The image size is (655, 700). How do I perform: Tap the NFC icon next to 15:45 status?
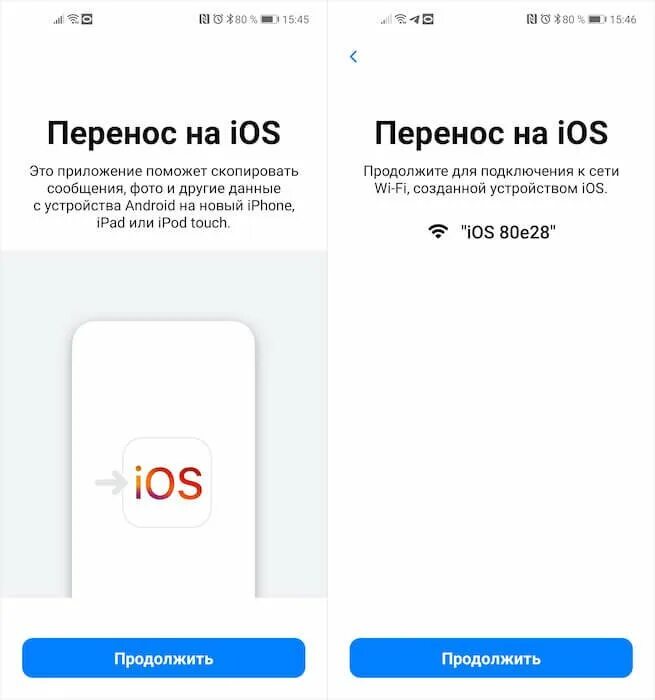(x=204, y=19)
